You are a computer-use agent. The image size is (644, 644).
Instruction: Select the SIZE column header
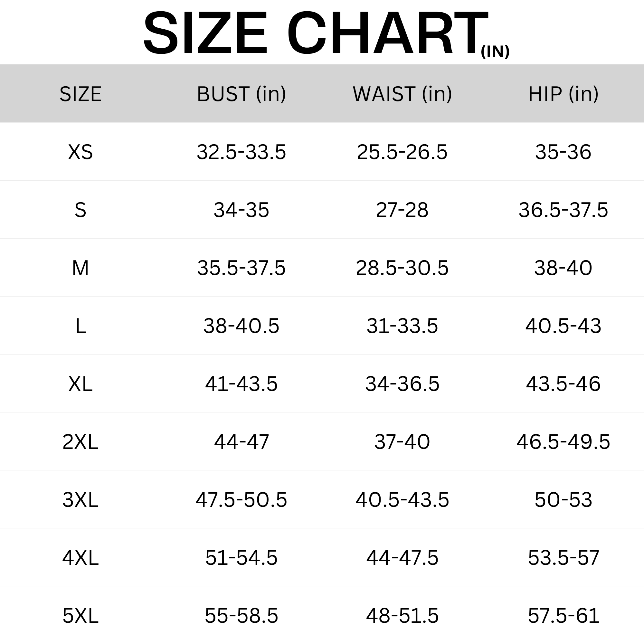(x=80, y=94)
